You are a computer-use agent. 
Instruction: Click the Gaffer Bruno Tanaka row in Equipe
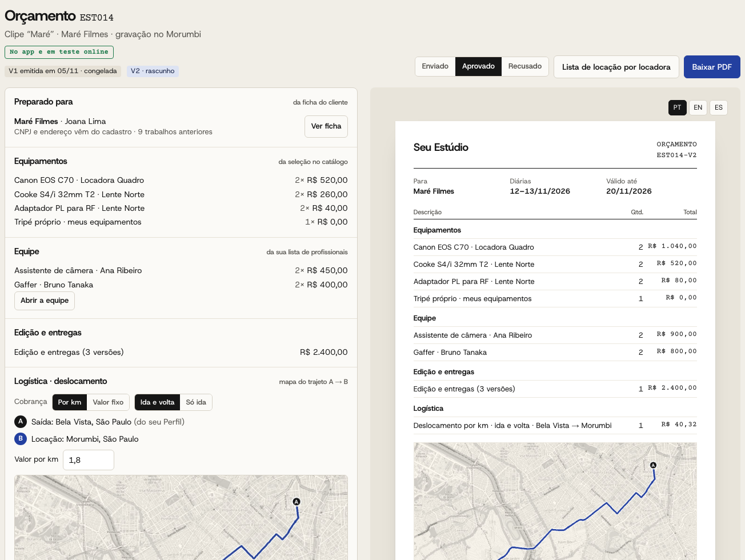pos(181,285)
